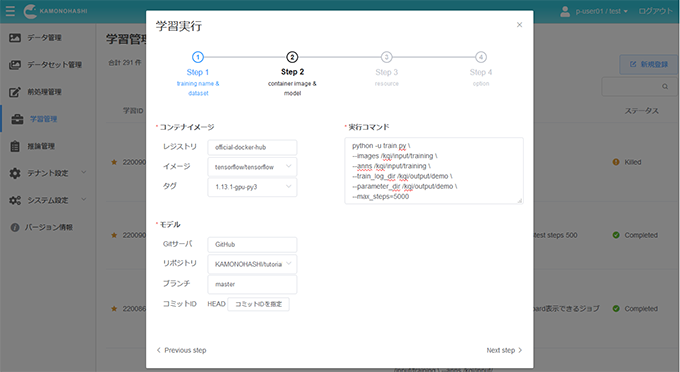The height and width of the screenshot is (372, 680).
Task: Click the 新規登録 button
Action: click(649, 64)
